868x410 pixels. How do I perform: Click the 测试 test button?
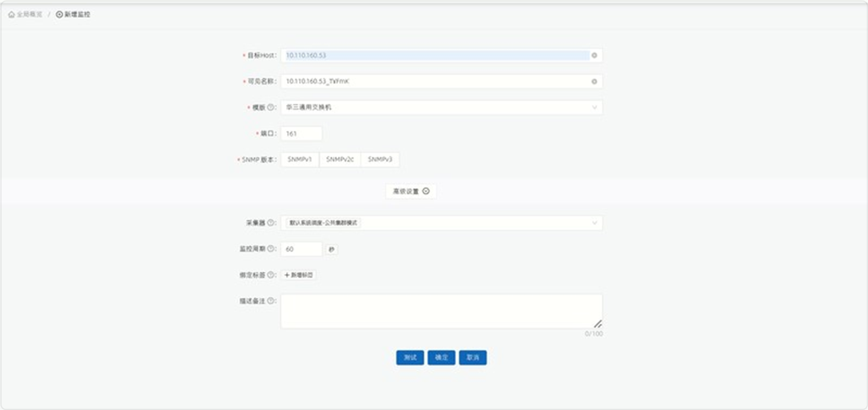click(409, 358)
